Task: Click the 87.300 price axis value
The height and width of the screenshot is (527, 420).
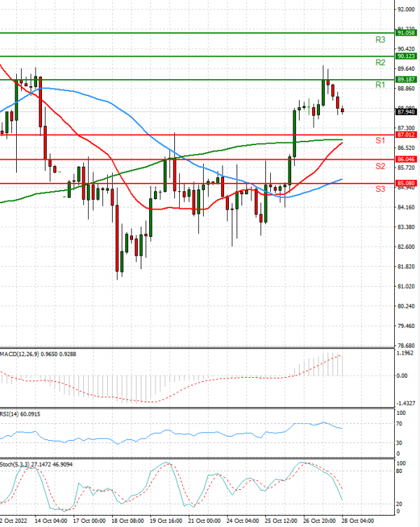Action: pyautogui.click(x=406, y=128)
